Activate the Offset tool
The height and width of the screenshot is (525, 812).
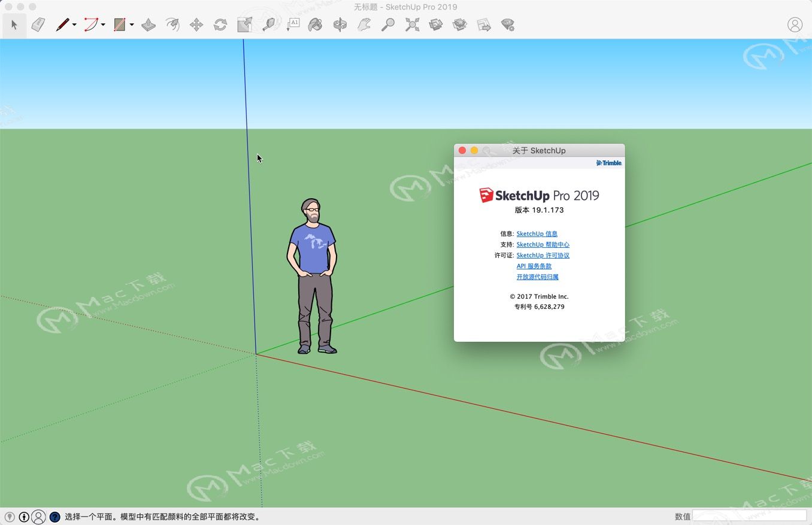pos(172,25)
